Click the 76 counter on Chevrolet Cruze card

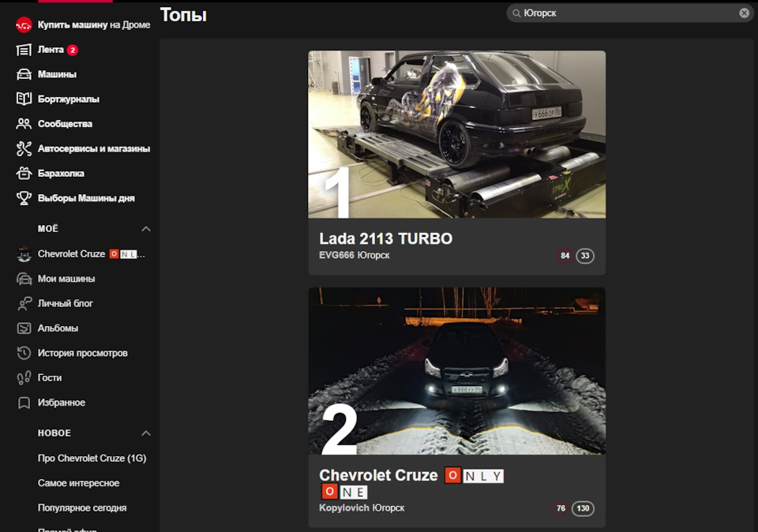click(561, 508)
